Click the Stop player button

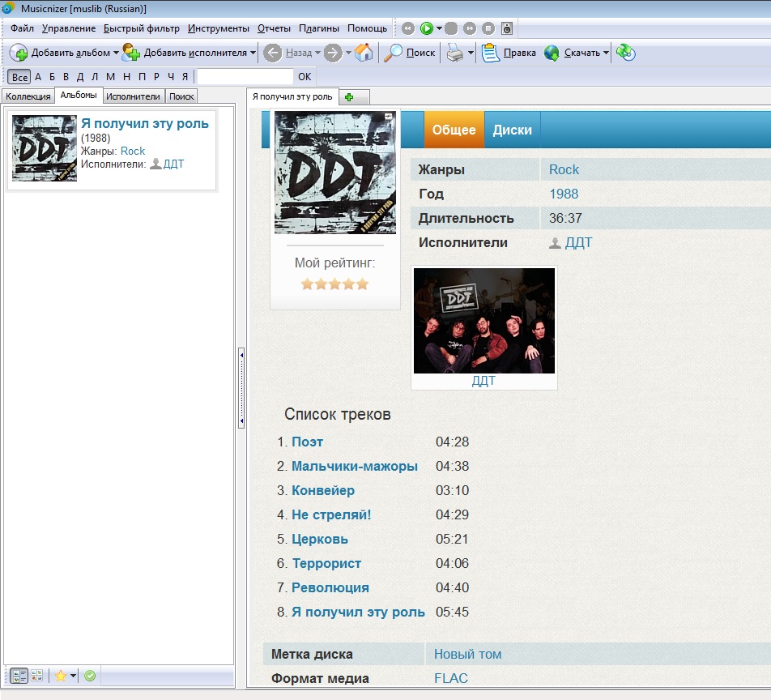(x=488, y=28)
